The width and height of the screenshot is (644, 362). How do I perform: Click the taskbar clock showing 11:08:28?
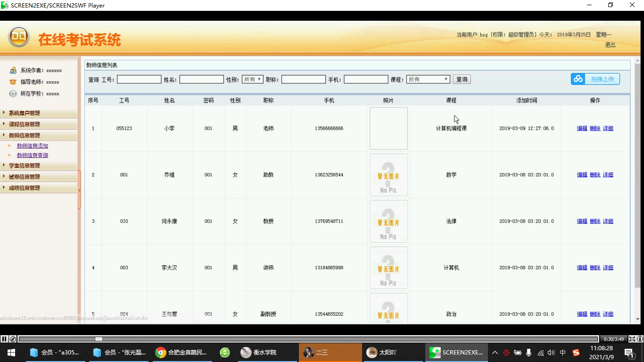(602, 353)
